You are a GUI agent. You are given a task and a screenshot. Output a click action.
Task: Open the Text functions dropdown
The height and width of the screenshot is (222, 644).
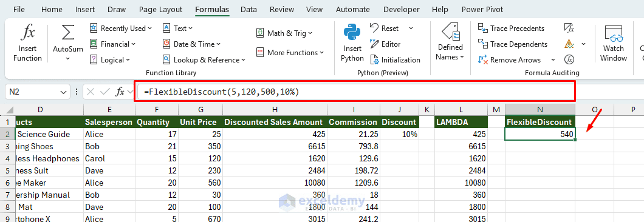(x=178, y=29)
